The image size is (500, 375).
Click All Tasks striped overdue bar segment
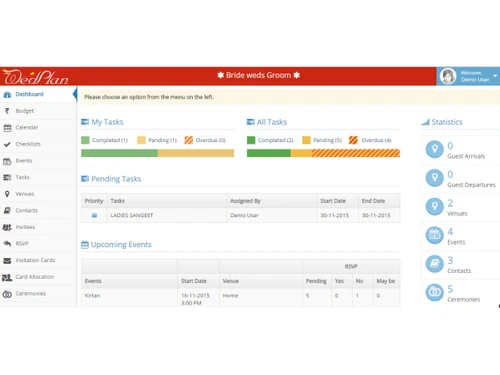(x=356, y=153)
